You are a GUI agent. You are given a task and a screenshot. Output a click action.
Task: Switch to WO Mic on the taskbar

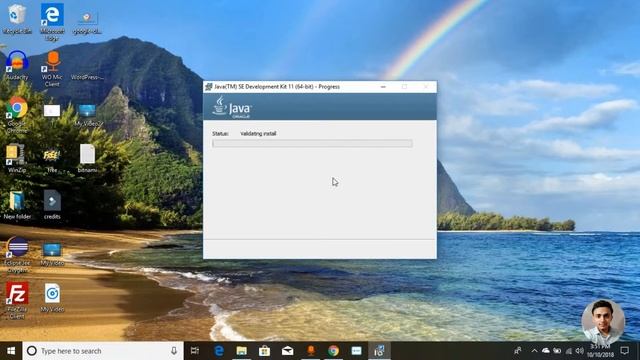click(x=311, y=351)
